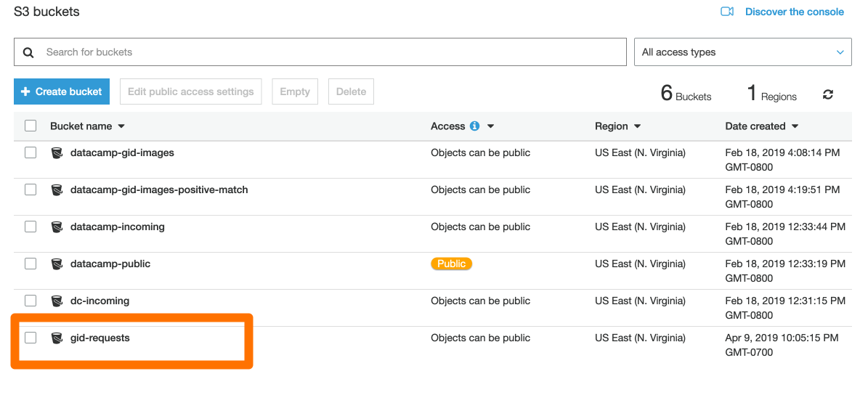Screen dimensions: 868x395
Task: Click the bucket icon for datacamp-gid-images-positive-match
Action: click(56, 190)
